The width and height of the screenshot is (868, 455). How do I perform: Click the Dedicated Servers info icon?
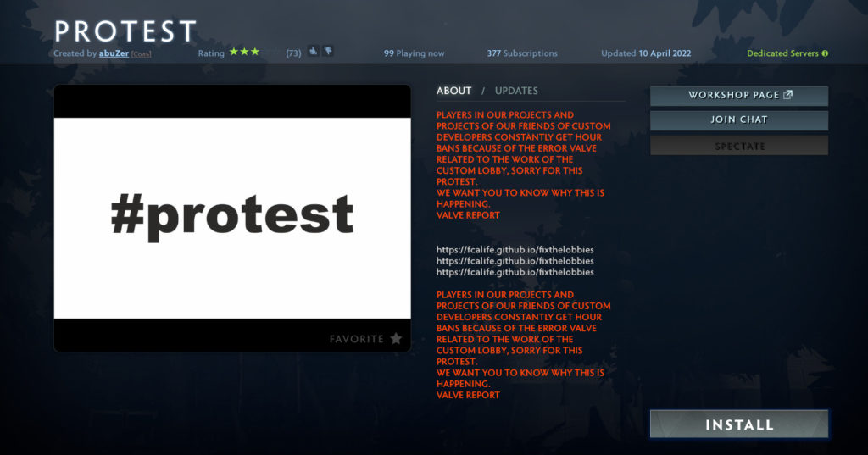click(x=825, y=53)
